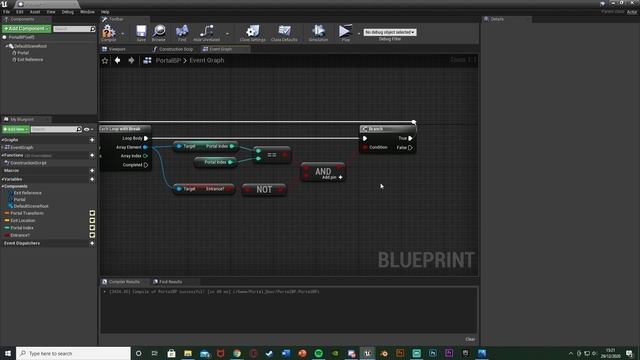Click the Save toolbar icon
The width and height of the screenshot is (640, 360).
click(x=141, y=33)
